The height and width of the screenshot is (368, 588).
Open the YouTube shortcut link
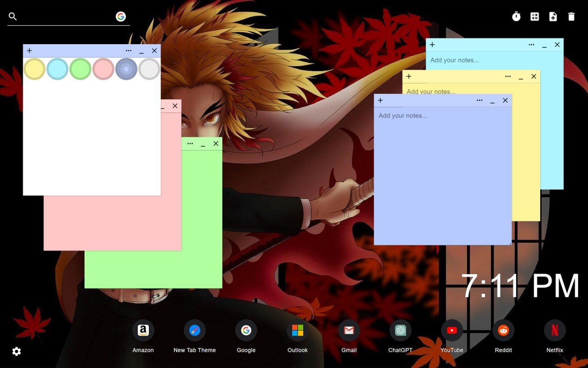452,330
